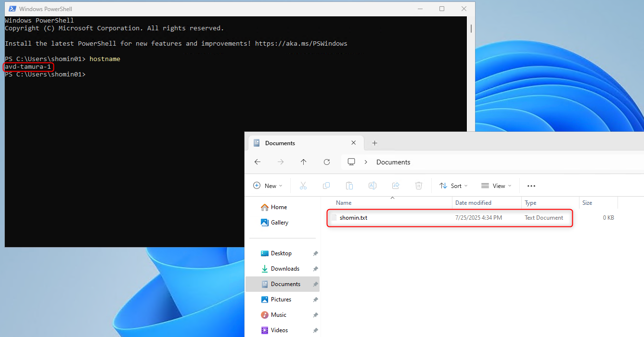
Task: Click Documents in the address bar
Action: 393,162
